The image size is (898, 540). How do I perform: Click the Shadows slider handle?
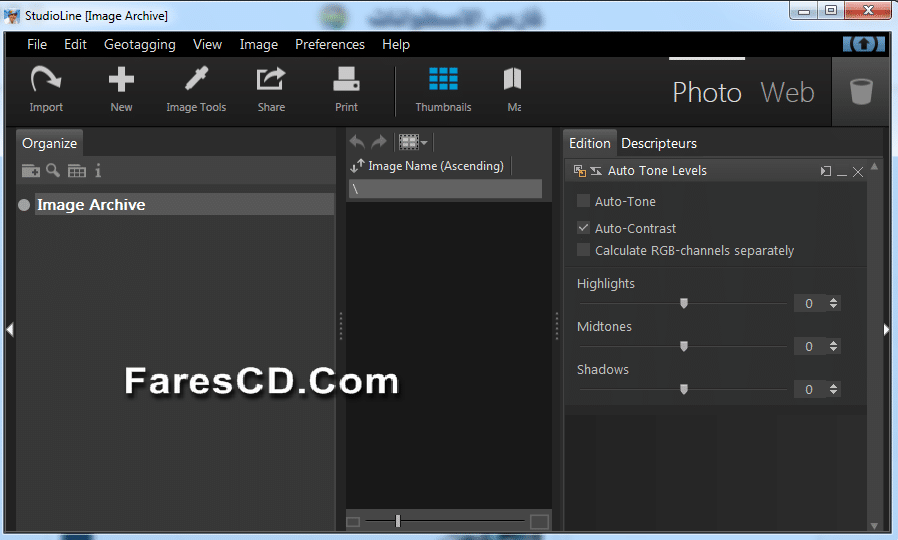[x=684, y=389]
